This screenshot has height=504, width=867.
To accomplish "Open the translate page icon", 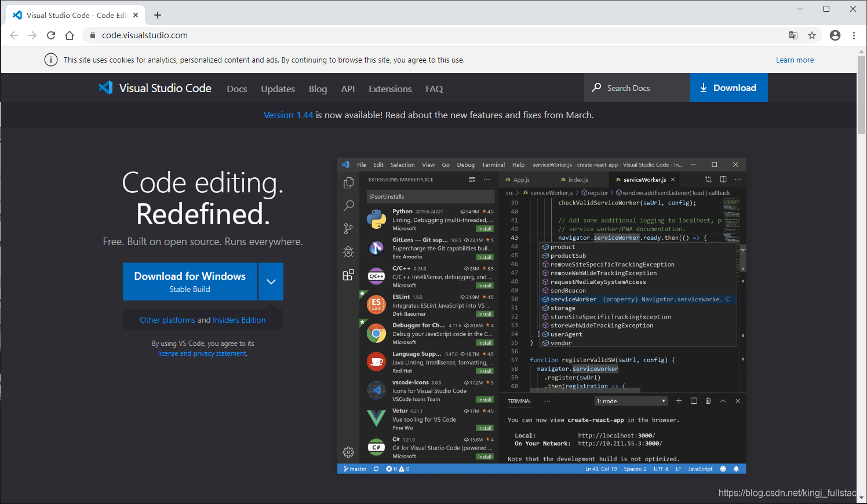I will click(x=793, y=35).
